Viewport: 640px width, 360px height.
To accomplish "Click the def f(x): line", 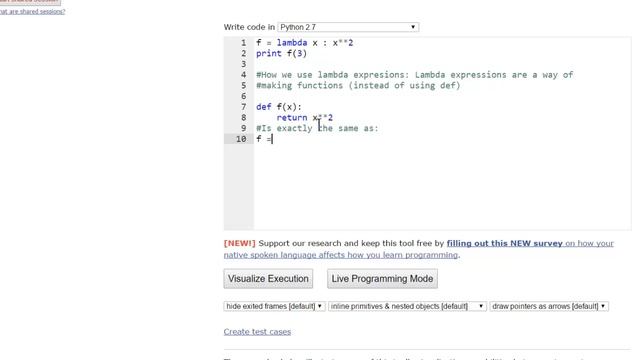I will [279, 107].
